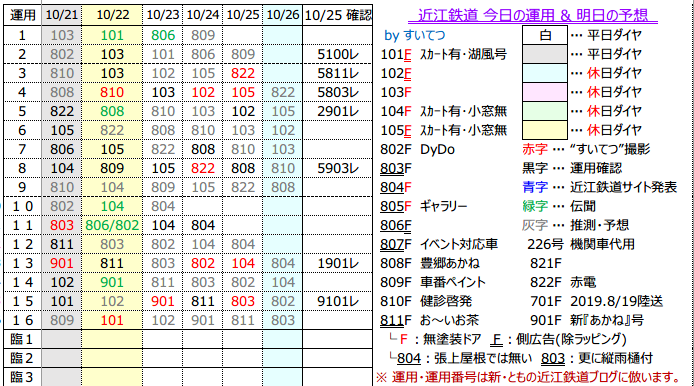
Task: Select the white 白 legend swatch
Action: click(x=544, y=35)
